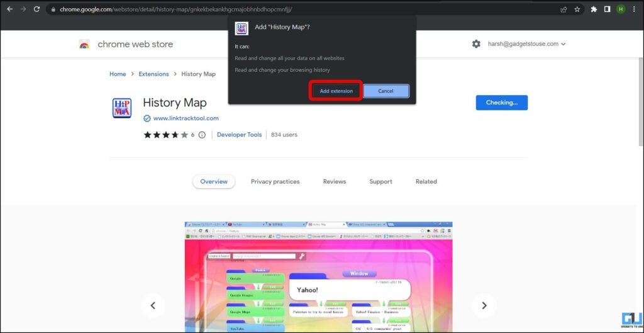The width and height of the screenshot is (644, 333).
Task: Click the Chrome Web Store rainbow logo
Action: 84,44
